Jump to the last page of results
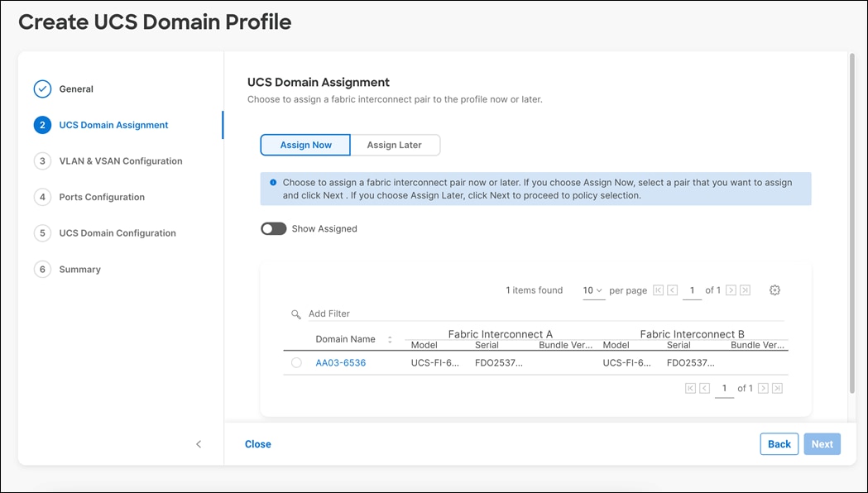 click(x=743, y=290)
